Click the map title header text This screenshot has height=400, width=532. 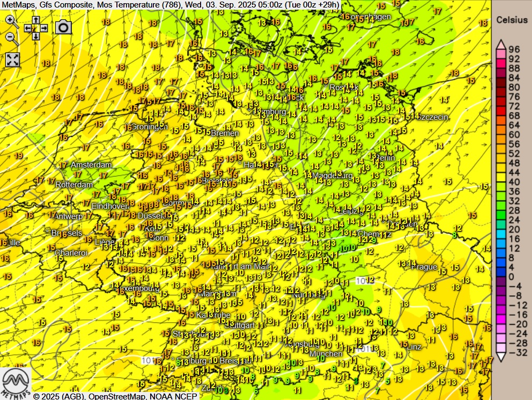point(171,5)
